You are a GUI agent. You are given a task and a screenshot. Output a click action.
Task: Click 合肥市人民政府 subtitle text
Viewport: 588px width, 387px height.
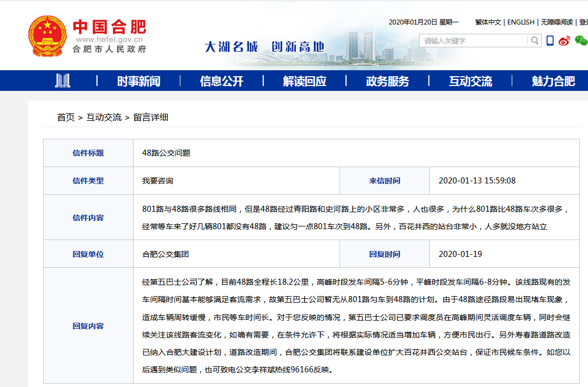(x=110, y=49)
